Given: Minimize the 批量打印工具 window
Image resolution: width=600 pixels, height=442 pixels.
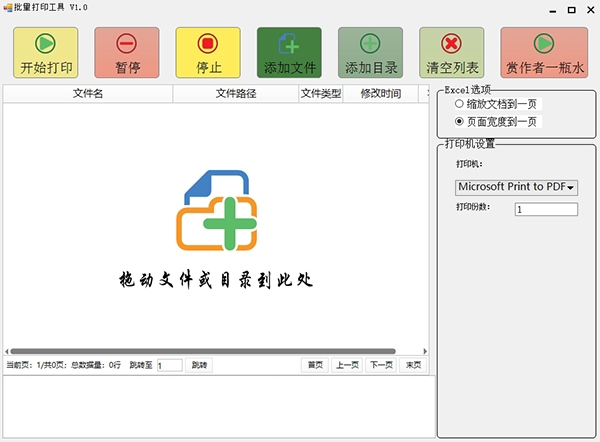Looking at the screenshot, I should pyautogui.click(x=553, y=10).
